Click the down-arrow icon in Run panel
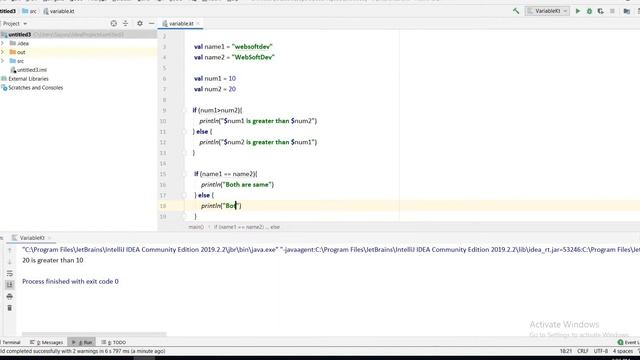 (9, 262)
